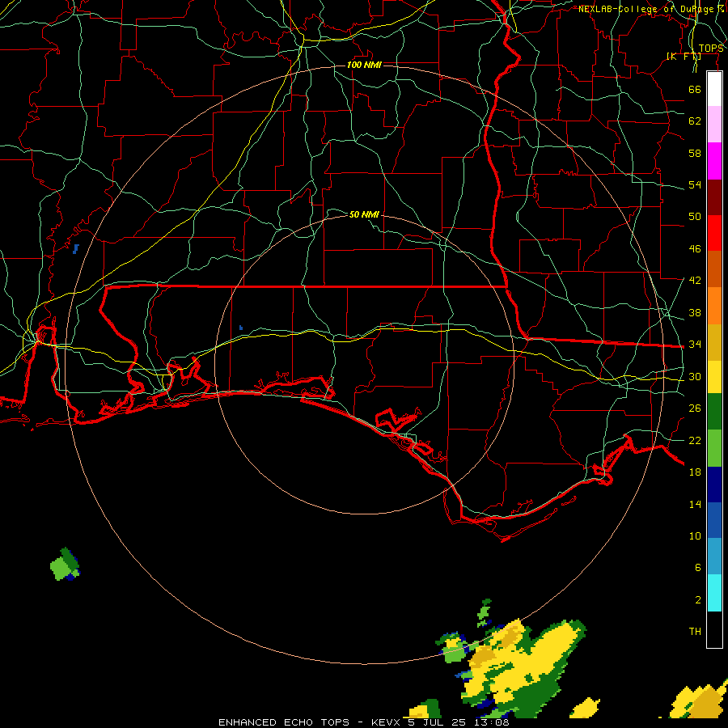Click the 46 legend value

[x=695, y=249]
